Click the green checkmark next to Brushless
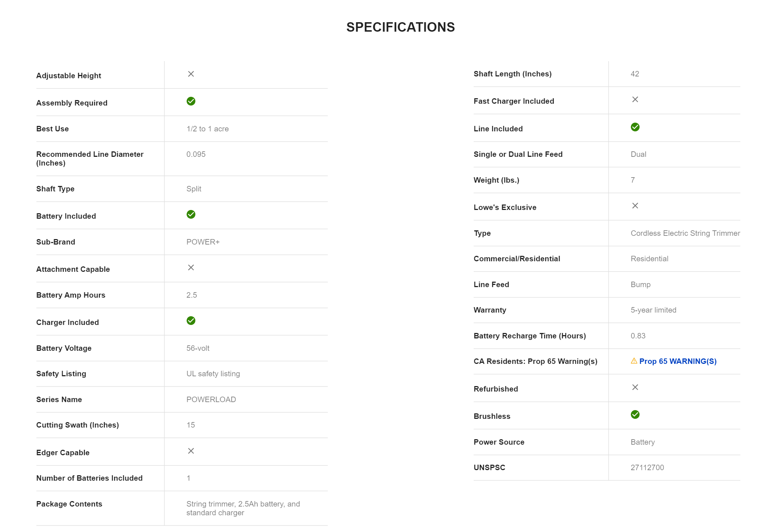Viewport: 776px width, 532px height. tap(635, 414)
